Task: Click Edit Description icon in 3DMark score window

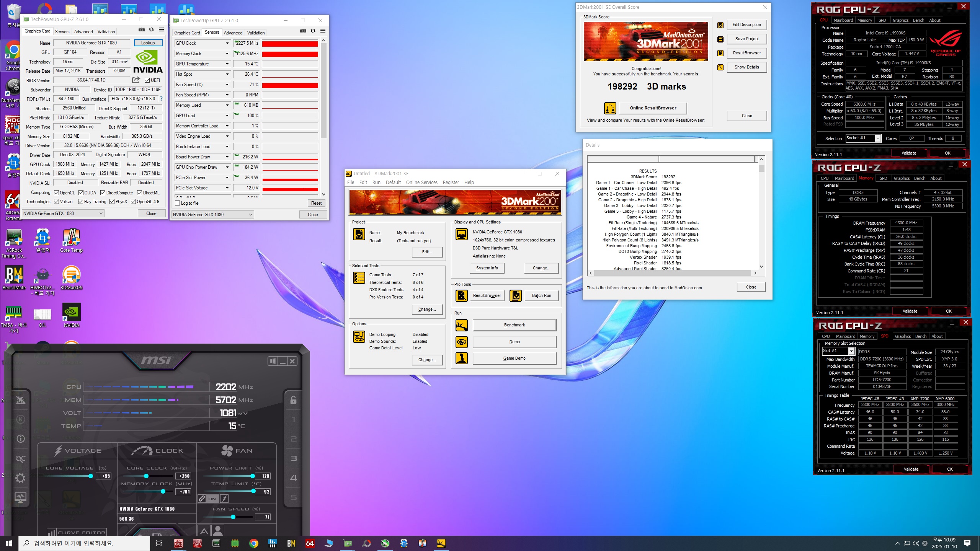Action: pos(720,25)
